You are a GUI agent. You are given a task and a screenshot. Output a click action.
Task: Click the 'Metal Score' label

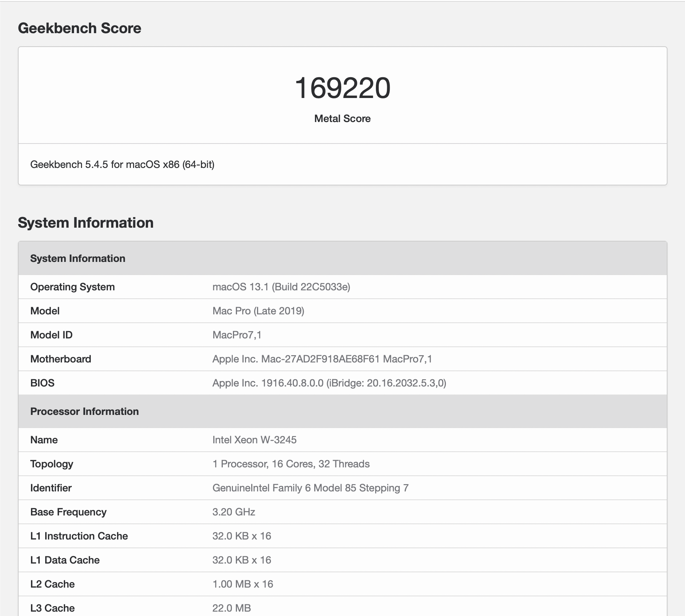342,118
